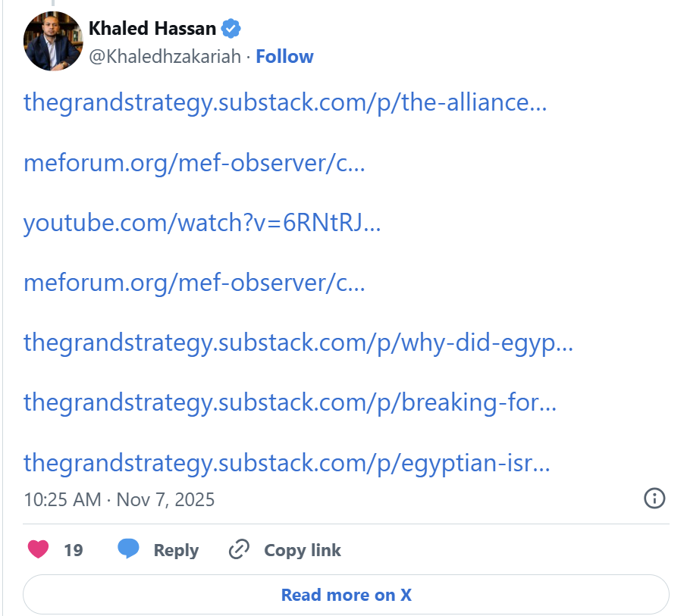Click the blue verified badge
The image size is (687, 616).
[x=231, y=29]
